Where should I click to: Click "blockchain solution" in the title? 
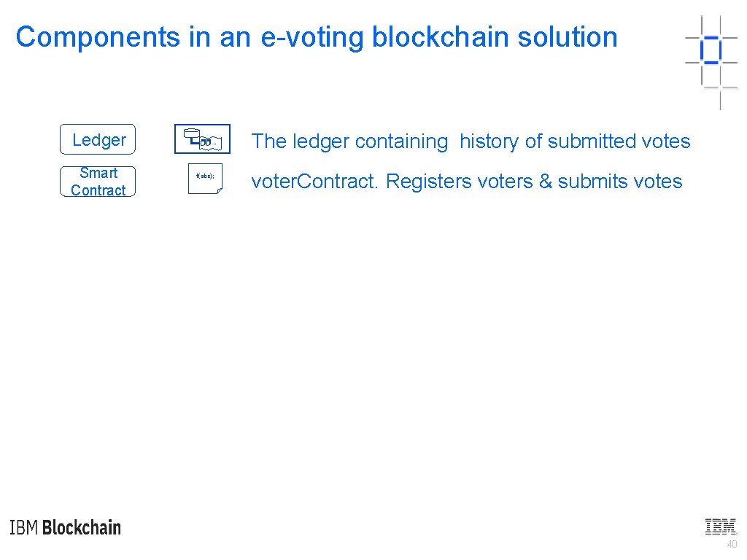click(495, 37)
